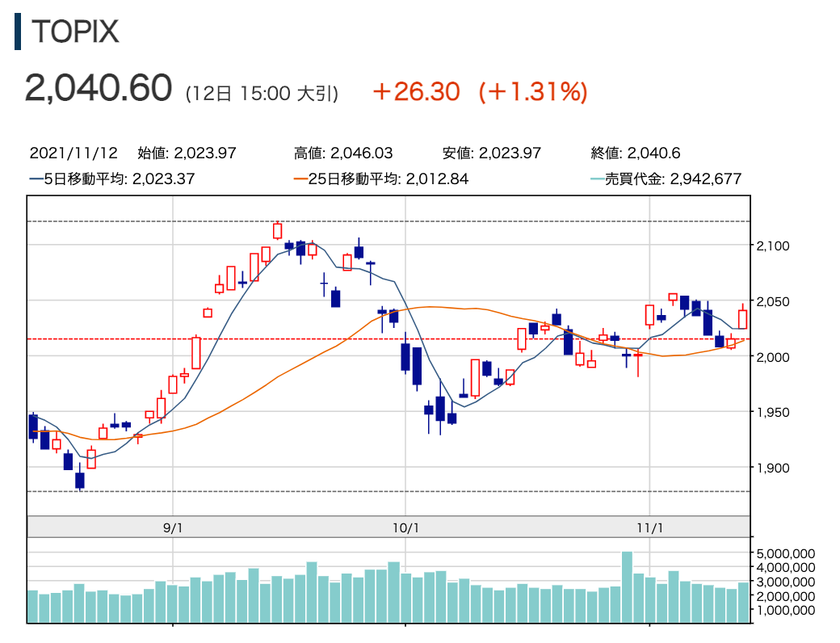Click the latest red candlestick at chart's right edge
The width and height of the screenshot is (840, 643).
coord(742,319)
